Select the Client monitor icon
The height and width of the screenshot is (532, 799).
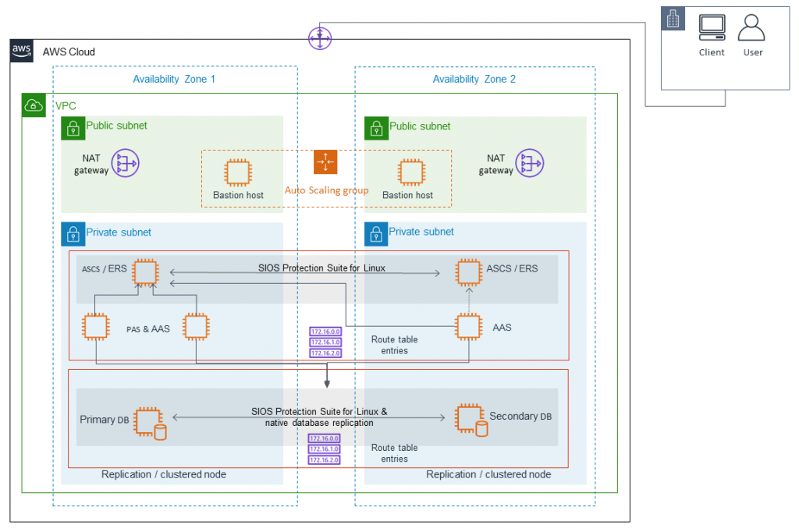712,27
